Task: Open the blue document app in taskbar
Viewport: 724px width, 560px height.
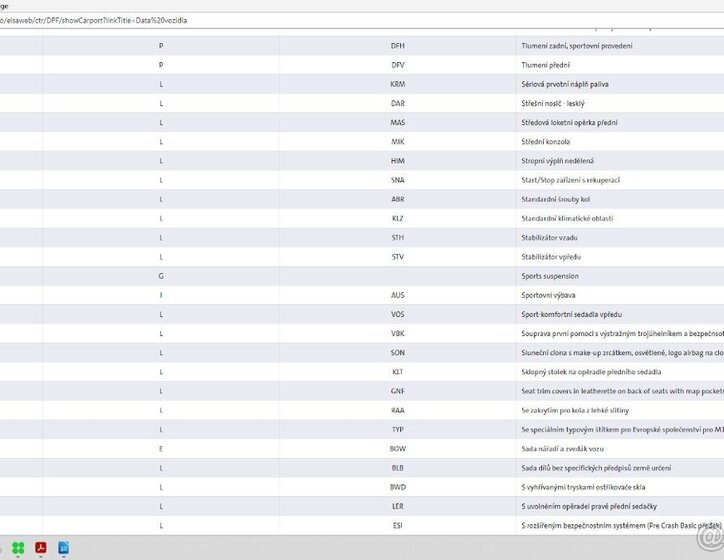Action: pyautogui.click(x=64, y=548)
